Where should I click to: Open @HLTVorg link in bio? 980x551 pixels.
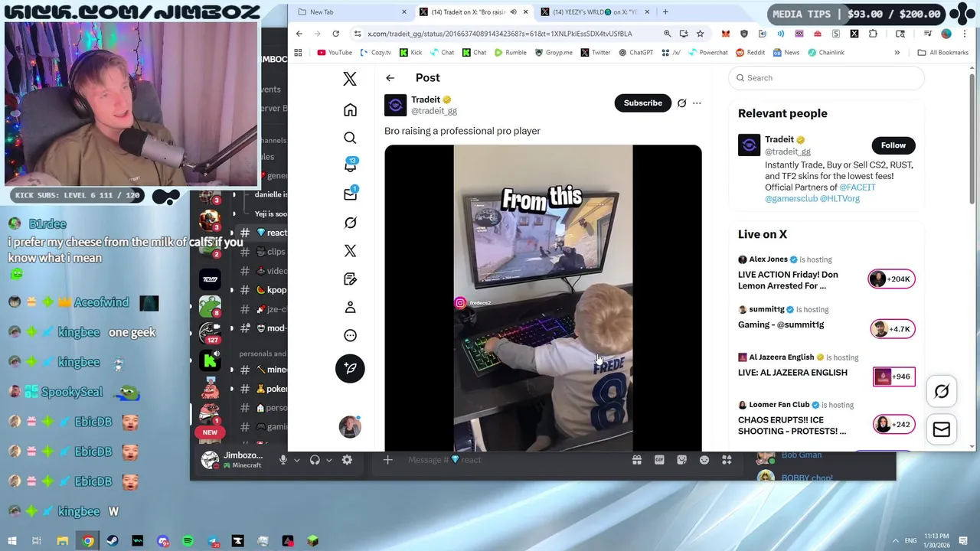(840, 199)
